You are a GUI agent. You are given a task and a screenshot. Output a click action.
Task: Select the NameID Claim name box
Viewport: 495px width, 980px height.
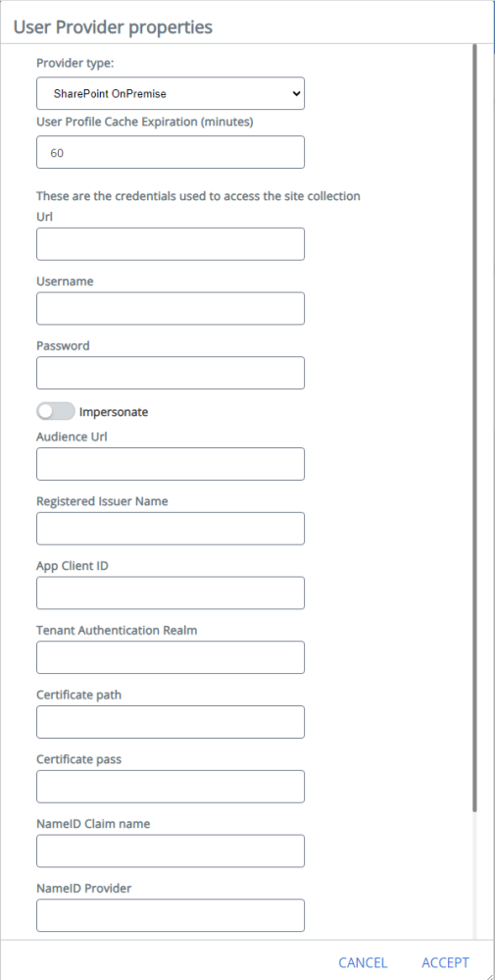click(x=171, y=851)
